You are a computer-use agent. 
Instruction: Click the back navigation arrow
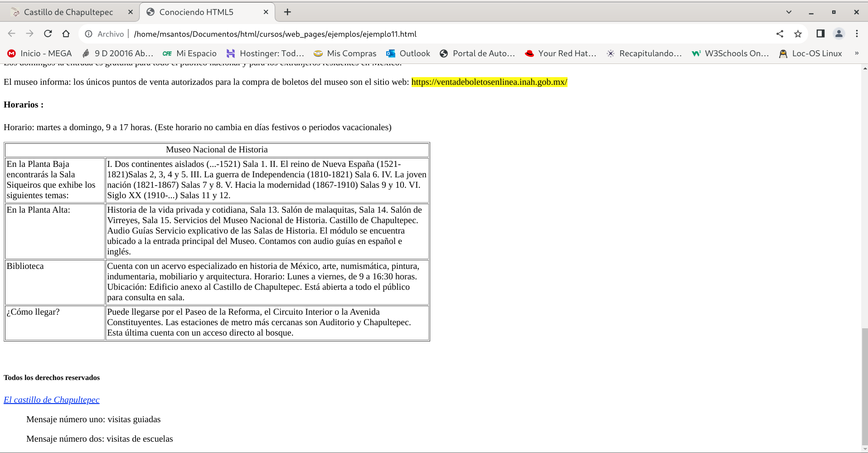pyautogui.click(x=12, y=34)
